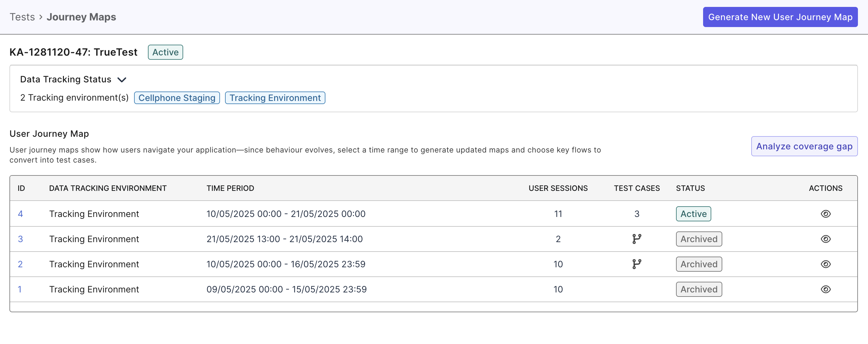Open journey map 4 via its ID link

(20, 214)
